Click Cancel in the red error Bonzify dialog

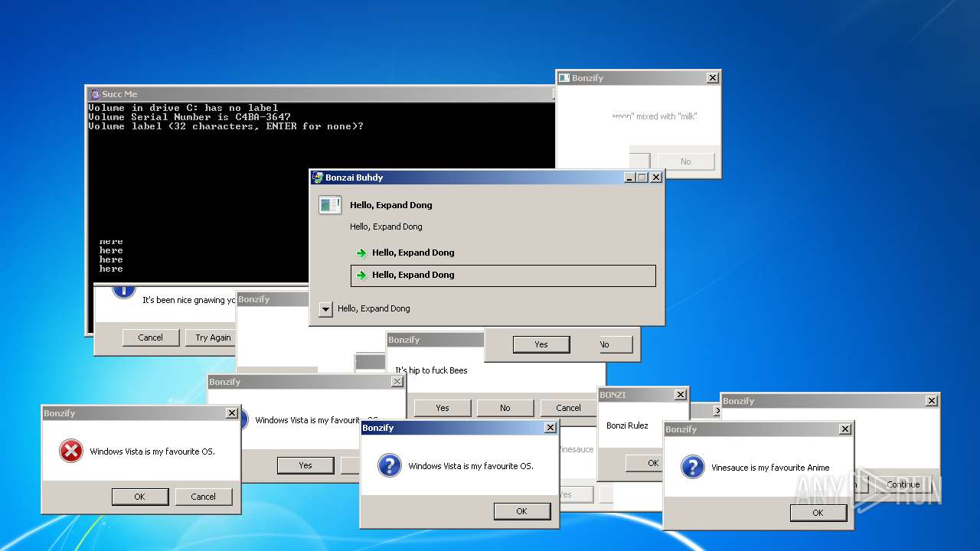[204, 497]
